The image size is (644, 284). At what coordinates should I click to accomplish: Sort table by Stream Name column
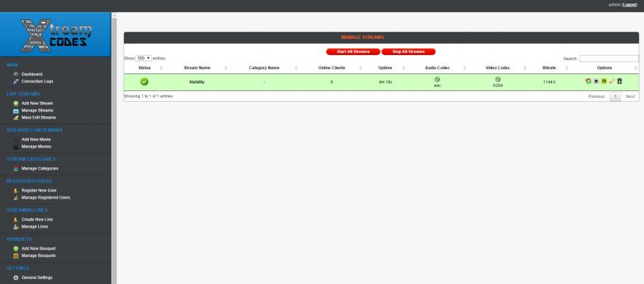coord(197,68)
